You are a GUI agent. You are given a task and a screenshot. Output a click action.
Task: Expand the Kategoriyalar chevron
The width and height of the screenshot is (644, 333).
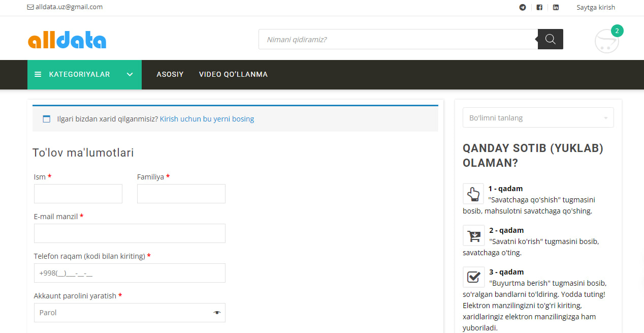130,74
